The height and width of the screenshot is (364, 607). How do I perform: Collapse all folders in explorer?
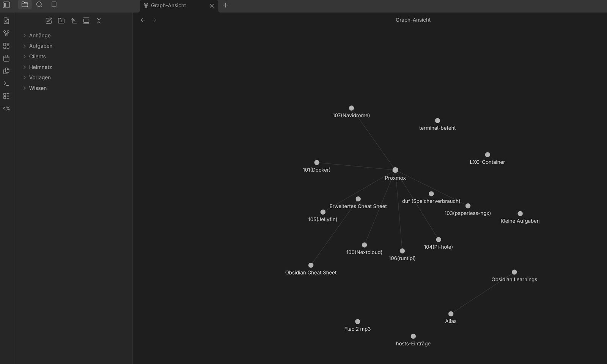coord(99,21)
